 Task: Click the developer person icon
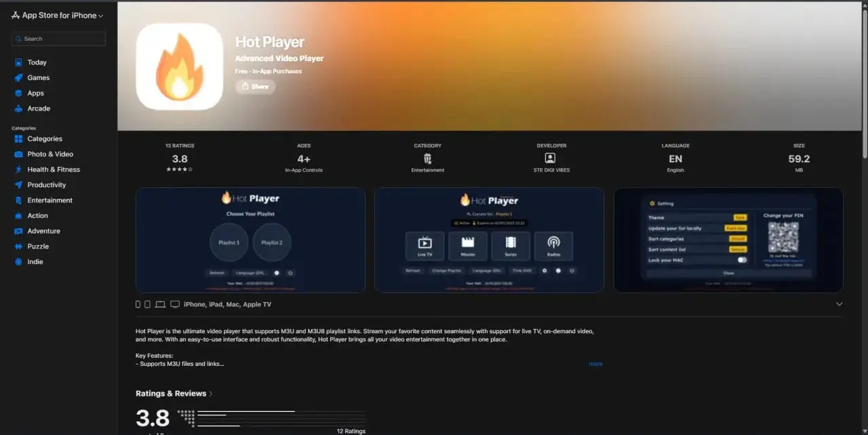[x=550, y=158]
